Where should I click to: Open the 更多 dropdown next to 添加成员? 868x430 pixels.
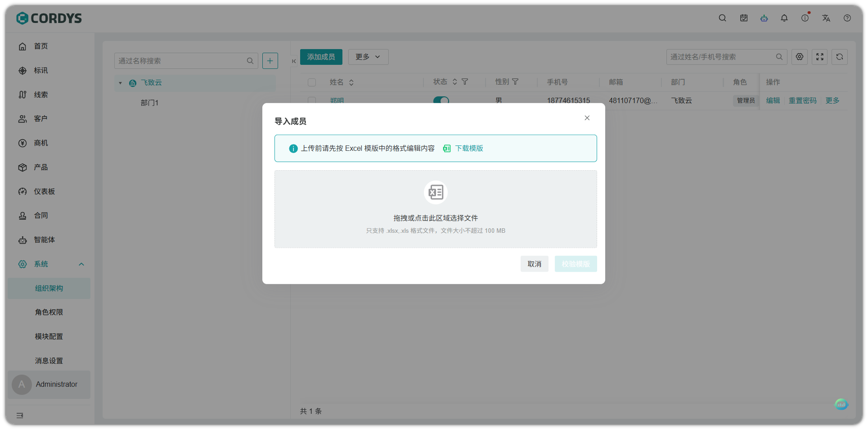coord(368,57)
